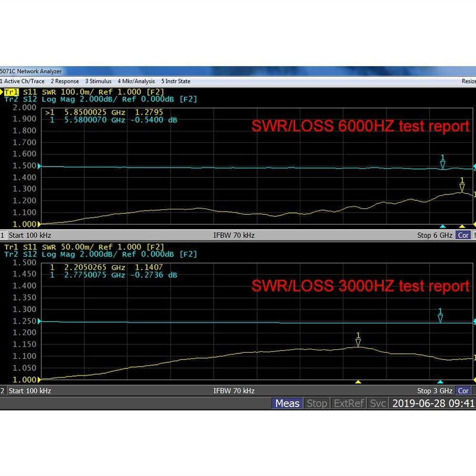476x476 pixels.
Task: Click Meas status indicator
Action: coord(287,403)
